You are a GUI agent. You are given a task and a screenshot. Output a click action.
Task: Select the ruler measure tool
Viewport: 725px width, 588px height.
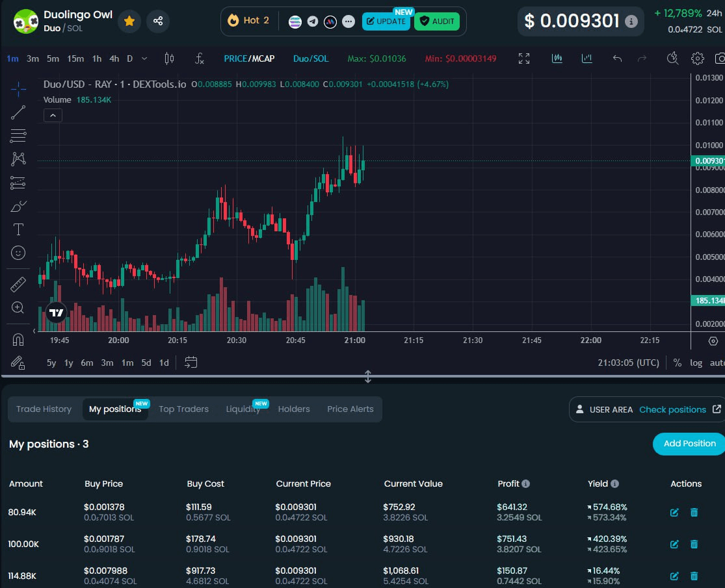click(x=18, y=284)
